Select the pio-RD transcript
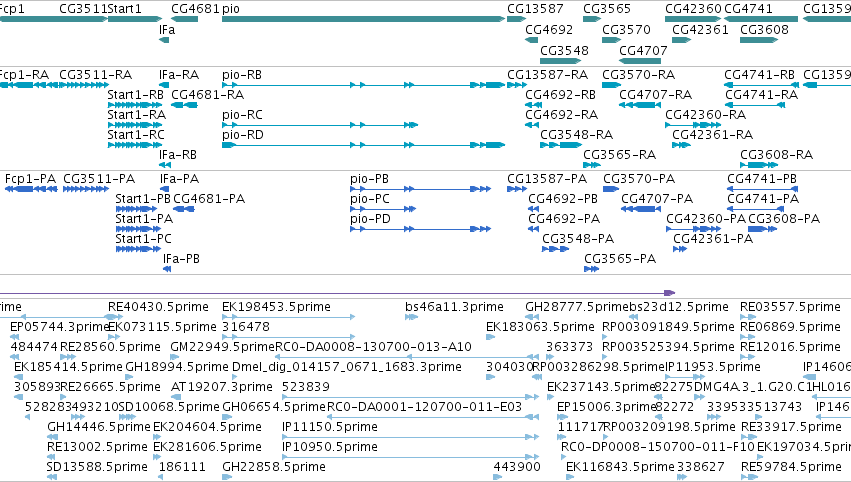 pyautogui.click(x=363, y=145)
